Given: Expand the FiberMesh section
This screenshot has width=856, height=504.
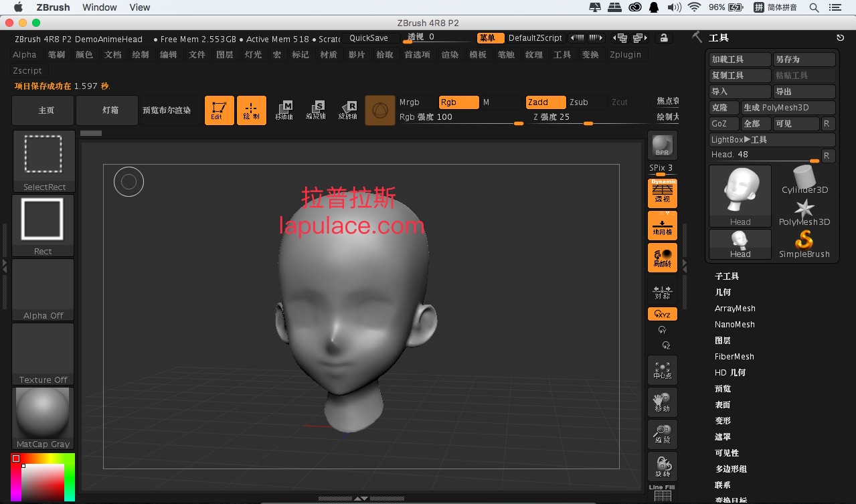Looking at the screenshot, I should [734, 357].
